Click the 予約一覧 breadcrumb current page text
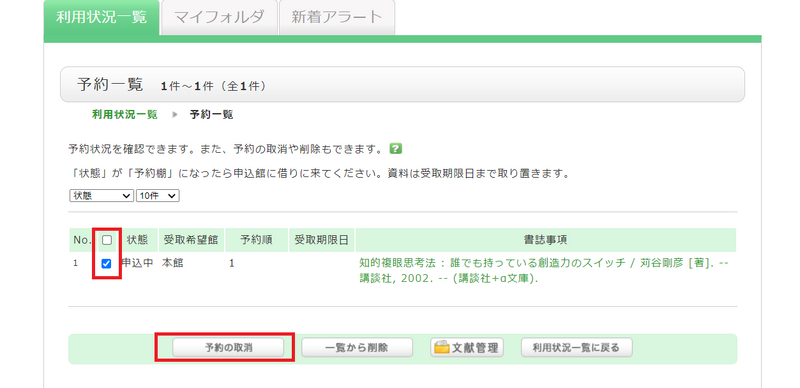The height and width of the screenshot is (388, 800). point(211,114)
